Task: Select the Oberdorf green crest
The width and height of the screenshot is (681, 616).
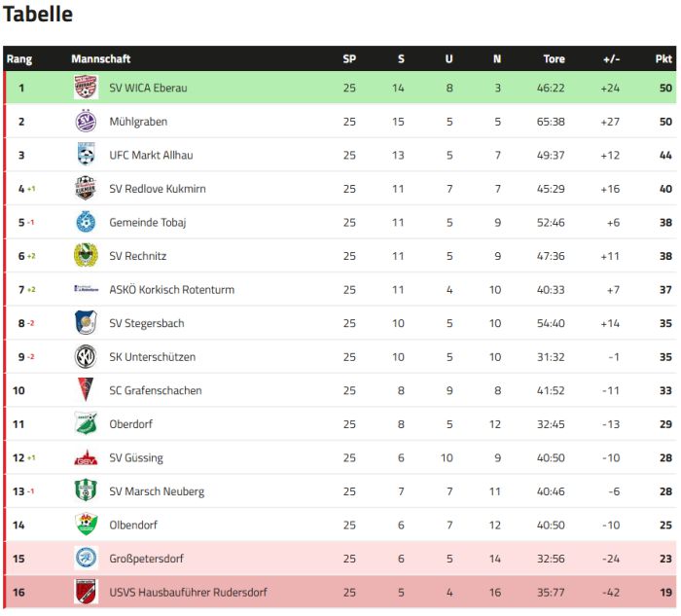Action: [x=86, y=424]
